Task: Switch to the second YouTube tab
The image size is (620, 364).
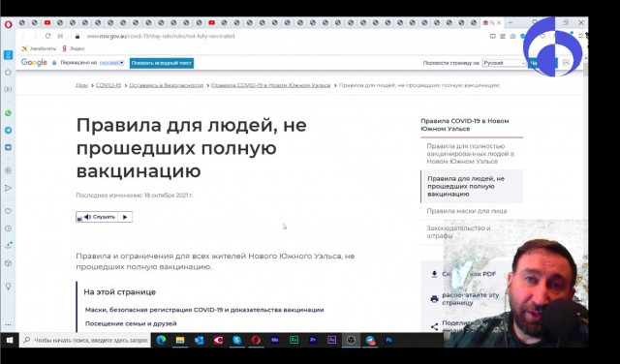Action: click(211, 23)
